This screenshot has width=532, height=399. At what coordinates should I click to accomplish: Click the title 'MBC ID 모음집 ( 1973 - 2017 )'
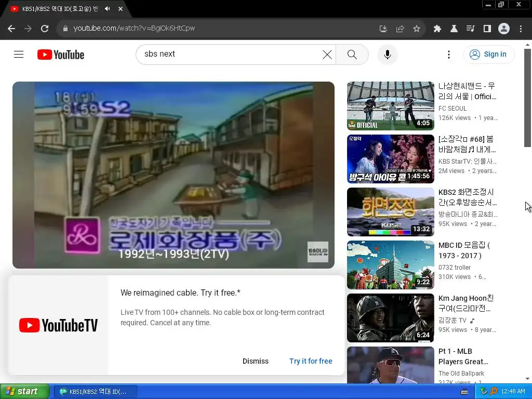point(464,250)
